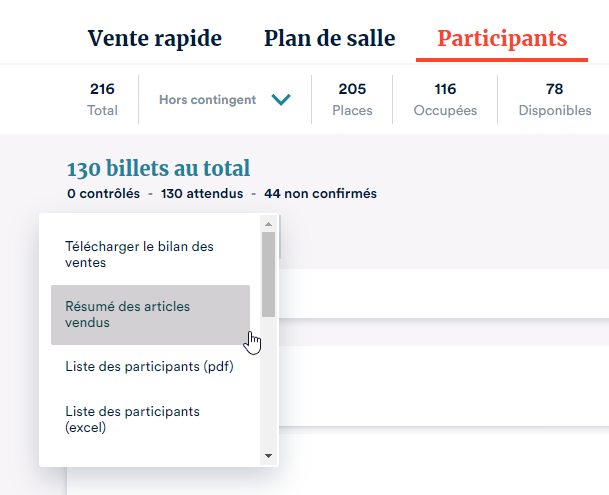Click the 216 Total counter
609x495 pixels.
tap(102, 99)
